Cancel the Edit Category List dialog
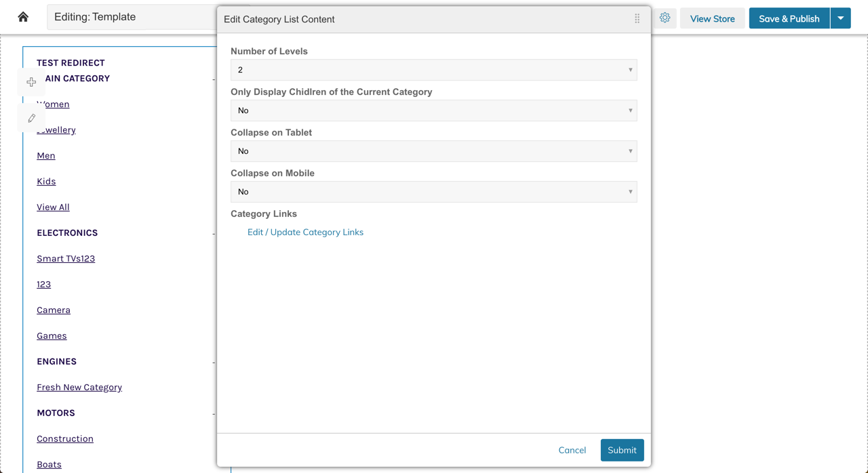The width and height of the screenshot is (868, 473). coord(572,450)
